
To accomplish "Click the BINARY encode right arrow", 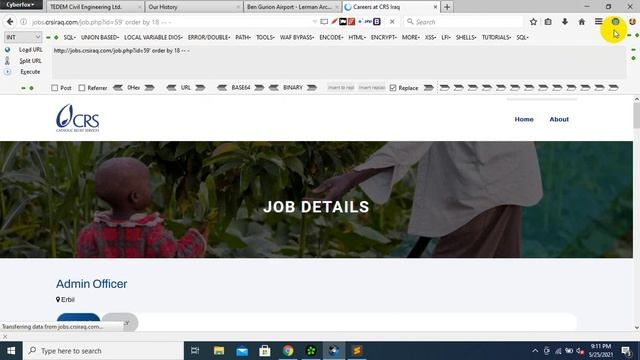I will point(312,87).
